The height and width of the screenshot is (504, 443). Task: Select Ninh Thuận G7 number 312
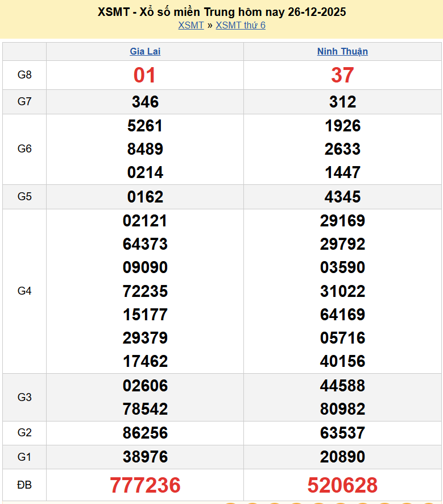point(342,102)
